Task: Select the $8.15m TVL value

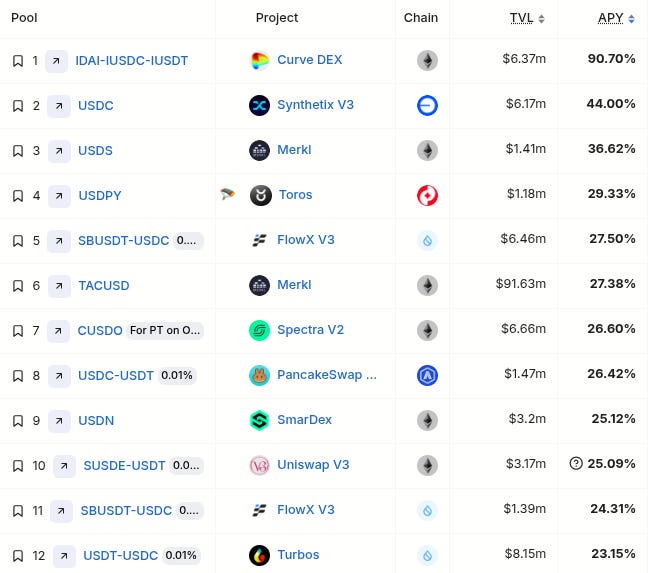Action: (525, 554)
